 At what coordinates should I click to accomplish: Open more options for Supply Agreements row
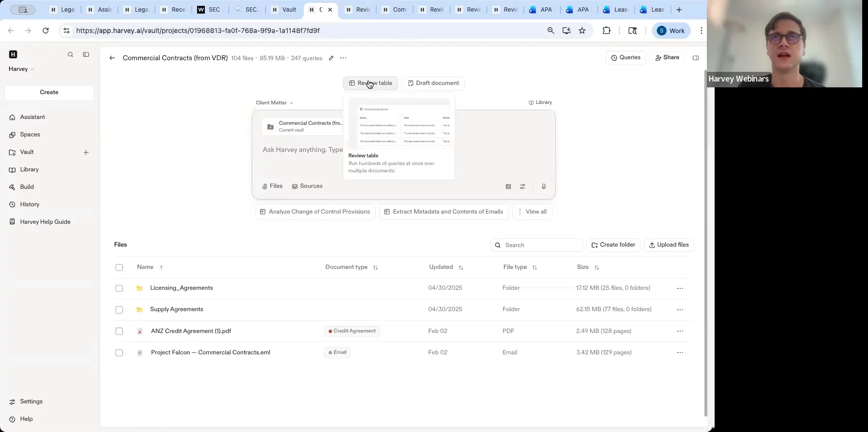[x=680, y=310]
